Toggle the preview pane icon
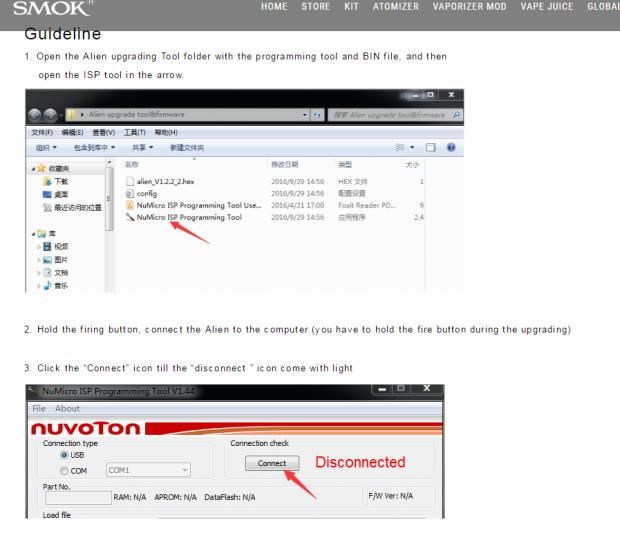The image size is (620, 540). click(x=431, y=147)
